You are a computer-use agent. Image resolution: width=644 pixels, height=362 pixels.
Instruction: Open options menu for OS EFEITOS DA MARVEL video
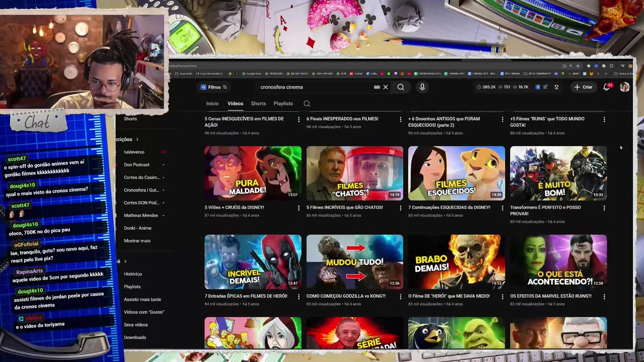click(x=604, y=297)
